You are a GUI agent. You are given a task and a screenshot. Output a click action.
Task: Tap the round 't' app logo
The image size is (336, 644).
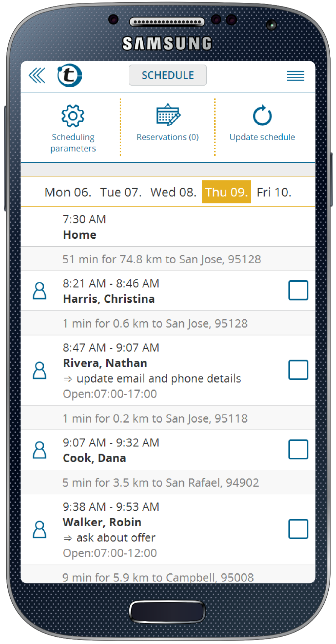(69, 75)
